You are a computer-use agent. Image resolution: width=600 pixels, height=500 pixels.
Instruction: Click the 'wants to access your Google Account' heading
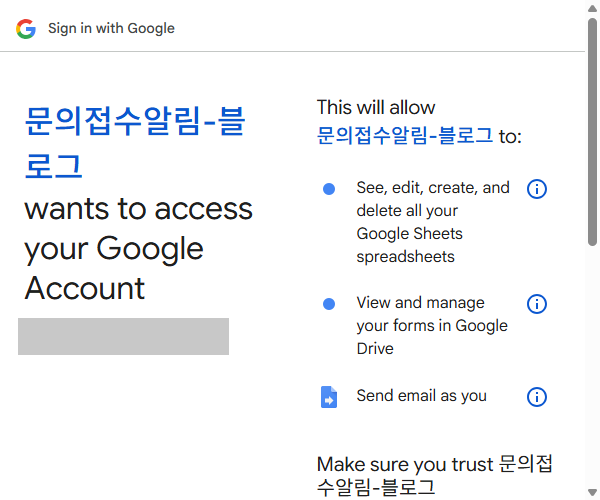coord(139,249)
